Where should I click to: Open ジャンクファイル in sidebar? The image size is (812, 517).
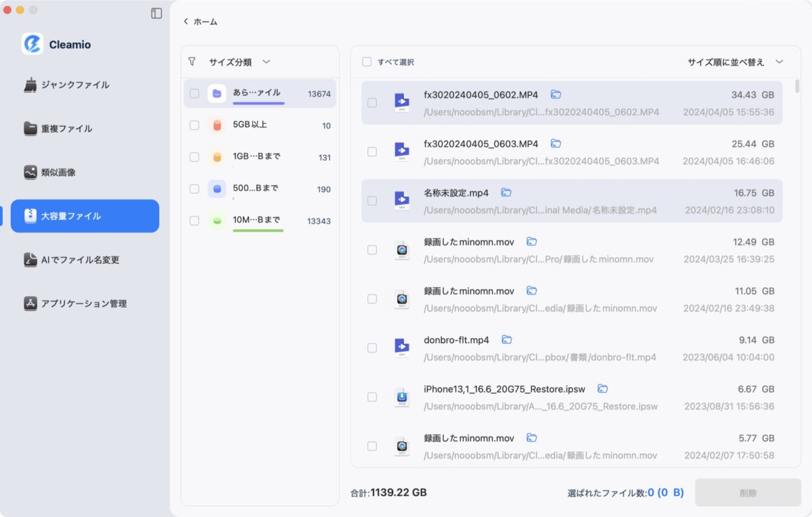pos(75,85)
